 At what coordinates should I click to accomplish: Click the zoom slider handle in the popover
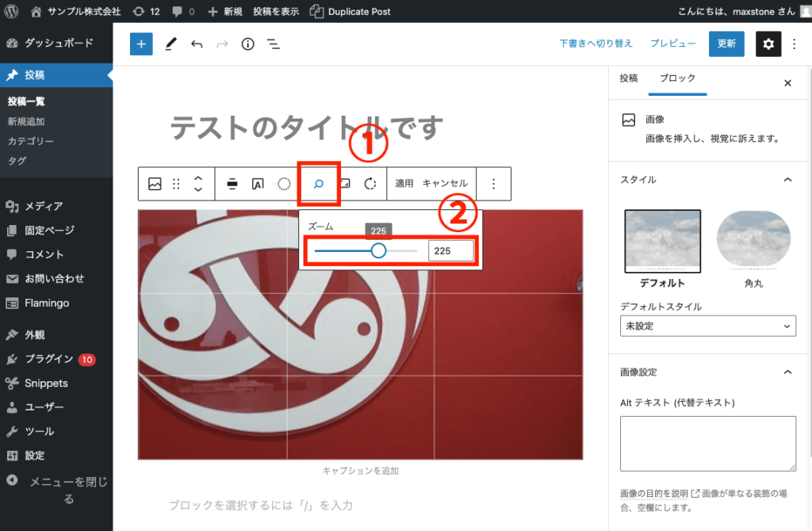[378, 250]
